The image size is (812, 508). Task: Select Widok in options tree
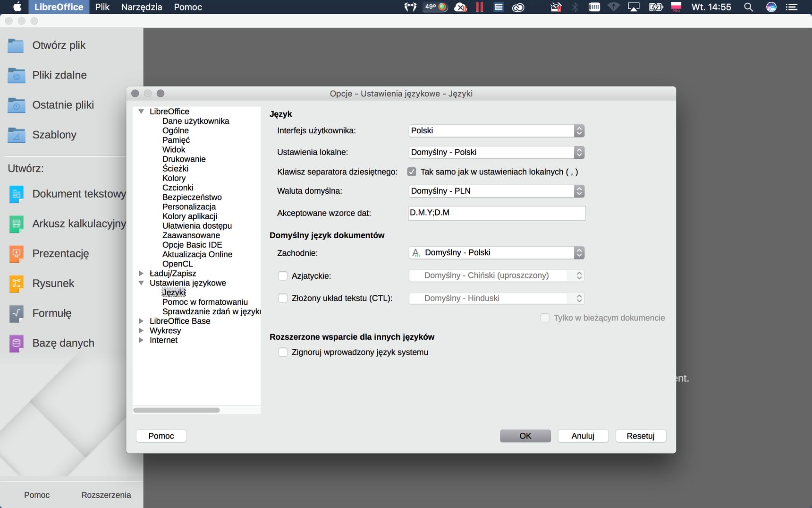click(x=174, y=149)
